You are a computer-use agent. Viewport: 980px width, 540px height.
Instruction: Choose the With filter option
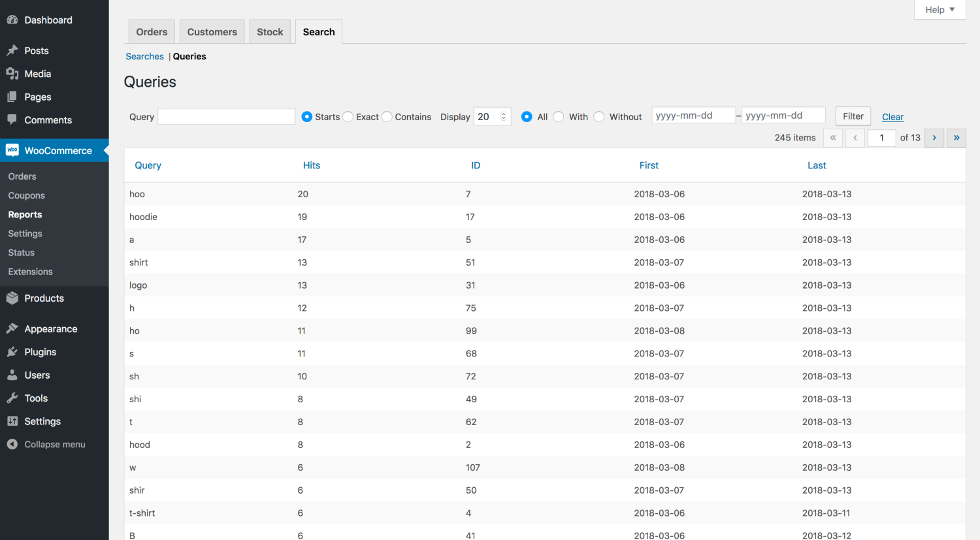pos(559,116)
